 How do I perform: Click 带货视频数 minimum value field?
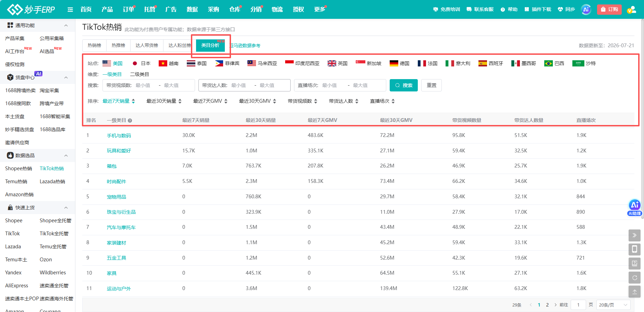pos(145,85)
